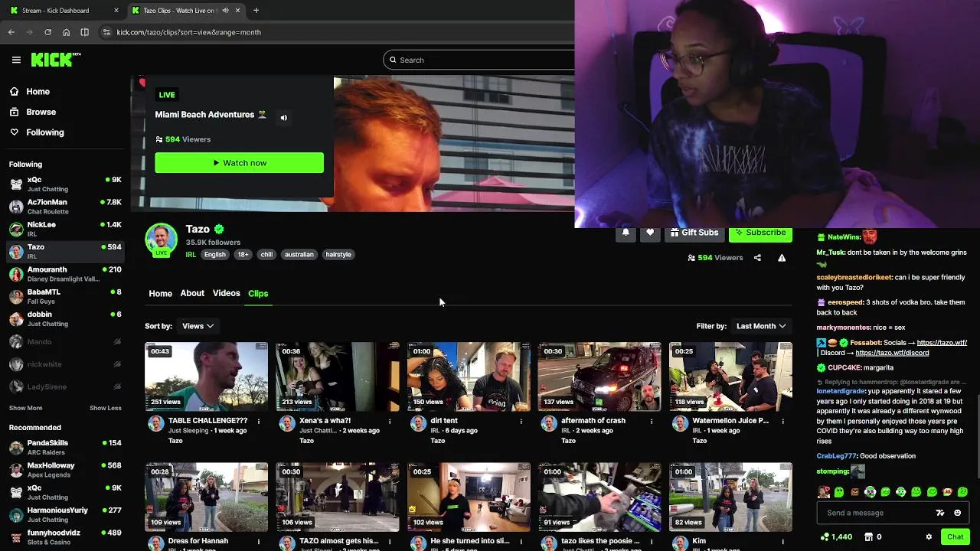Click the Gift Subs button

coord(694,233)
